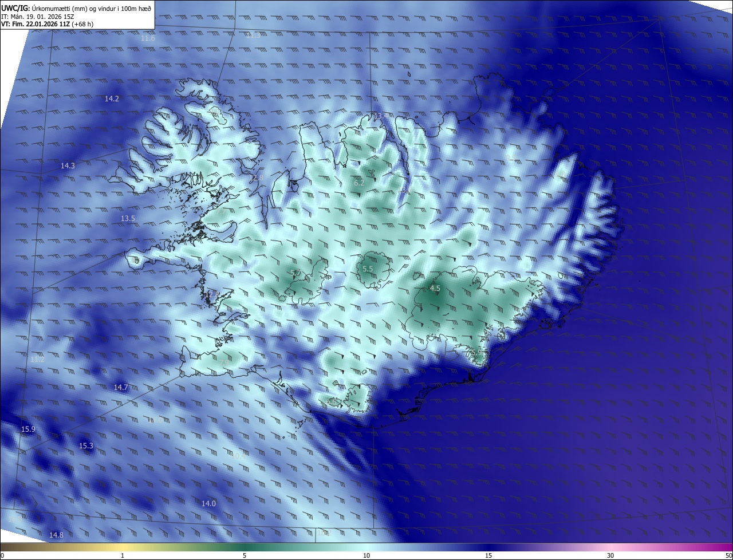Click the 15.3 value on the map
This screenshot has height=560, width=733.
86,446
